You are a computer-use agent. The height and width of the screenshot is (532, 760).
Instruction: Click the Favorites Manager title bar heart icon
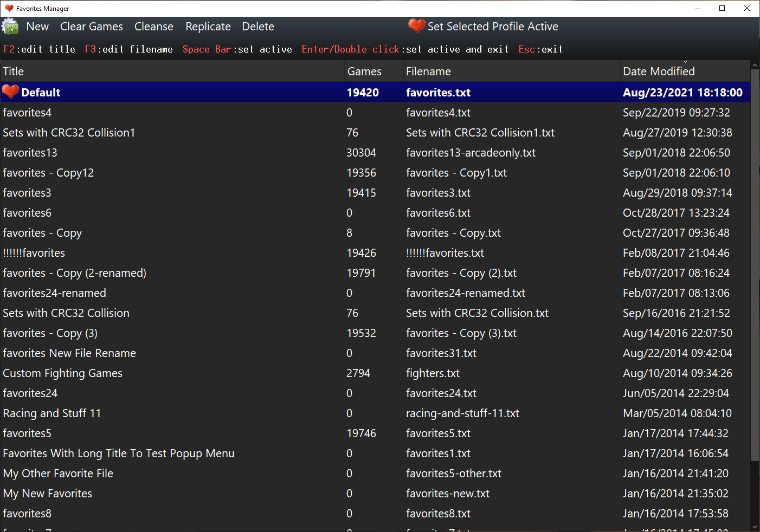pos(9,8)
